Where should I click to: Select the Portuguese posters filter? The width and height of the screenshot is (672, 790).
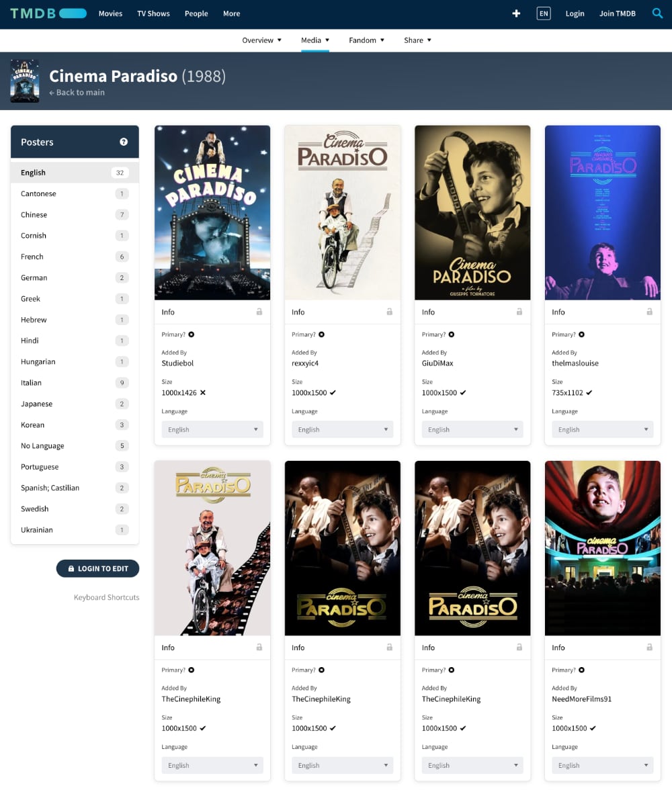(75, 467)
